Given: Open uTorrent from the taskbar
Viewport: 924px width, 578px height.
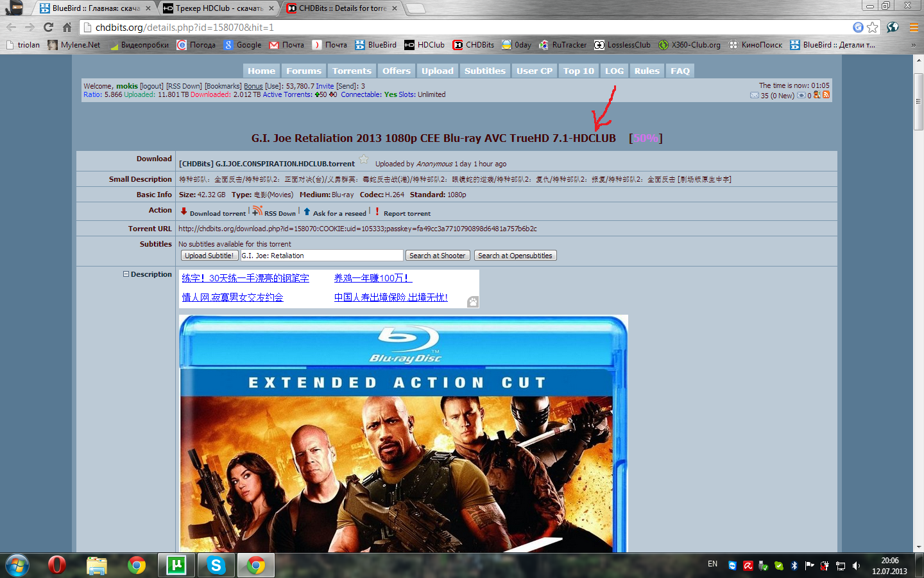Looking at the screenshot, I should click(176, 565).
